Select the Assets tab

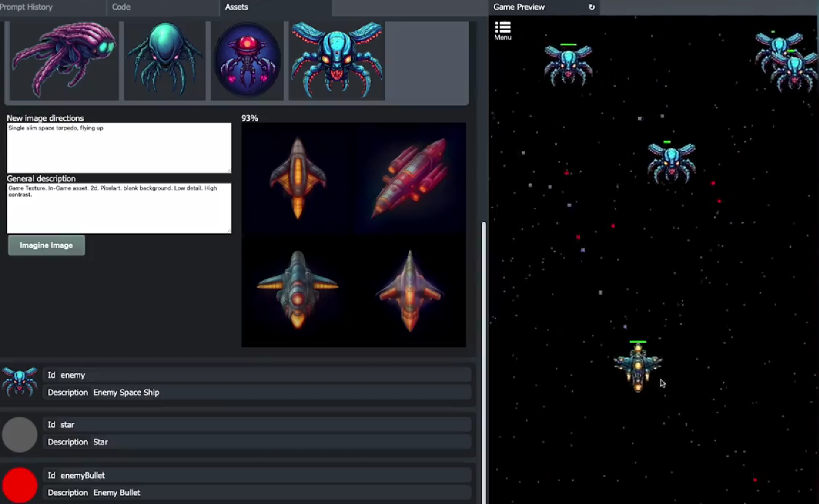[x=236, y=7]
